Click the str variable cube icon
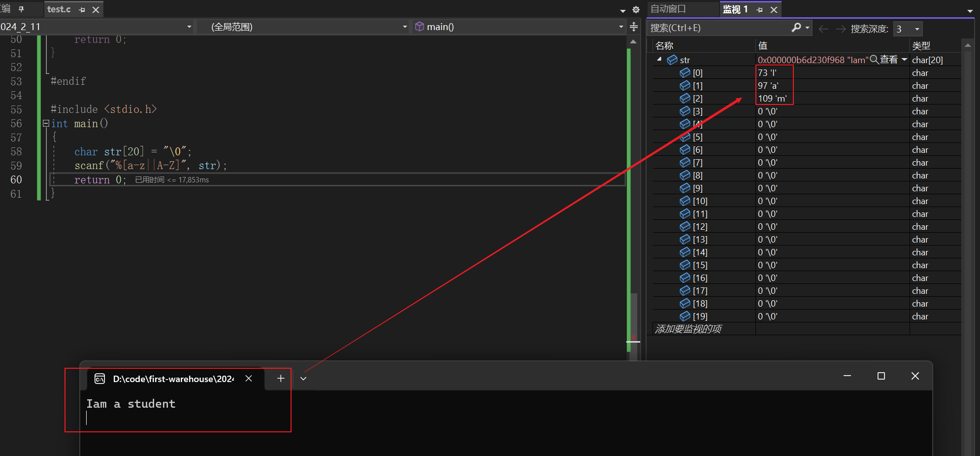The width and height of the screenshot is (980, 456). [x=672, y=60]
